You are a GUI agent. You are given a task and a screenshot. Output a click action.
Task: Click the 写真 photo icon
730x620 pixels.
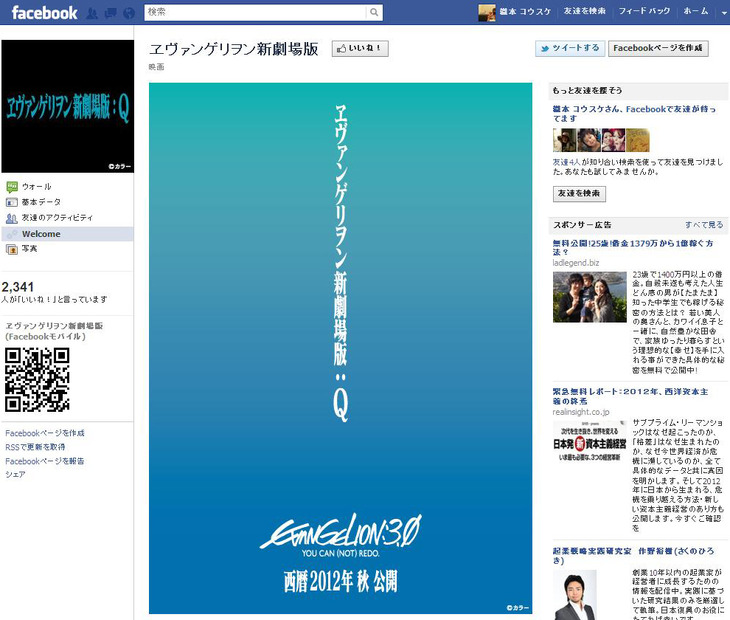[x=12, y=249]
